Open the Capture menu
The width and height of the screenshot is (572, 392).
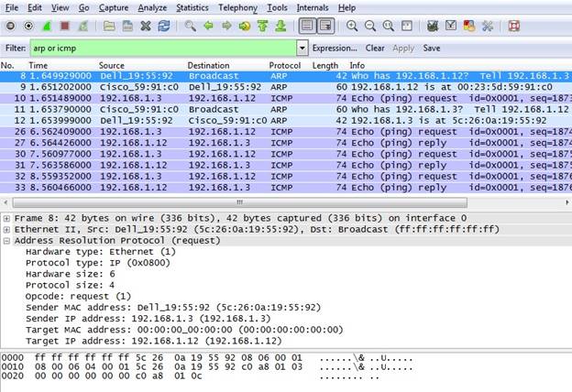114,7
